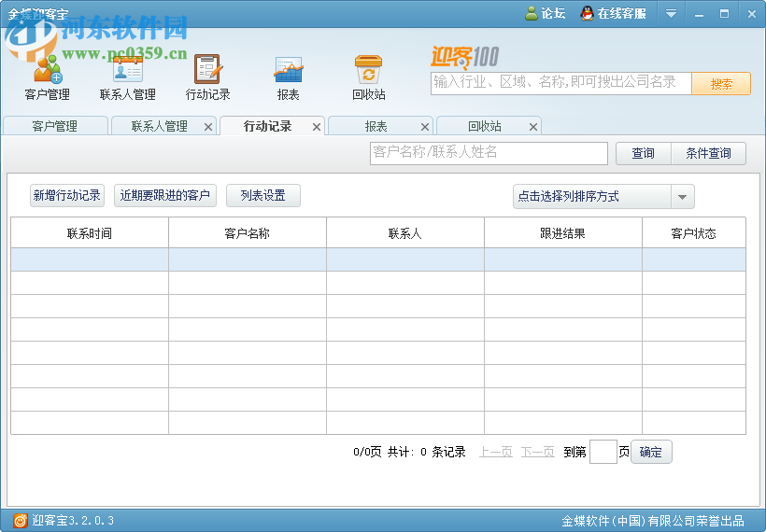Focus the 客户名称/联系人姓名 search box
The height and width of the screenshot is (532, 766).
point(489,153)
